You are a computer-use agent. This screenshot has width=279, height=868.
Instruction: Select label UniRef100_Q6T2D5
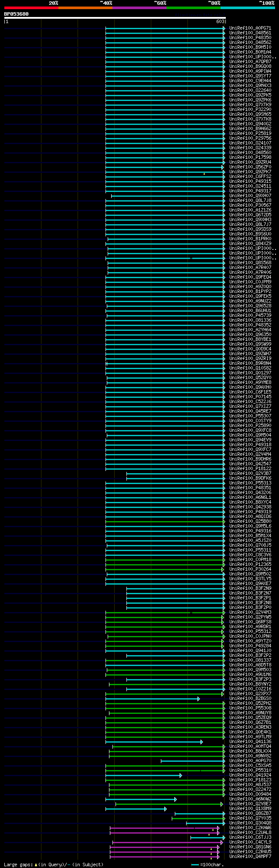250,215
